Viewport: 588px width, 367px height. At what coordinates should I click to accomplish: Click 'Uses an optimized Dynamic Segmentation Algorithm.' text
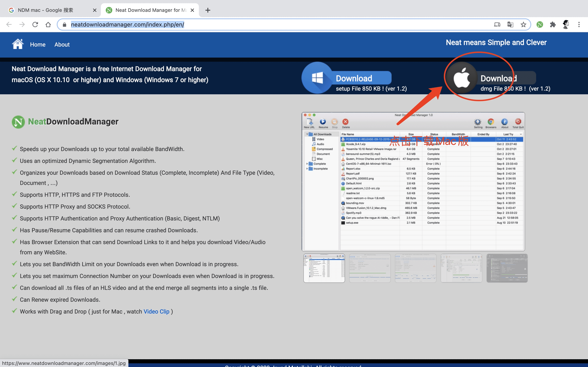[88, 161]
